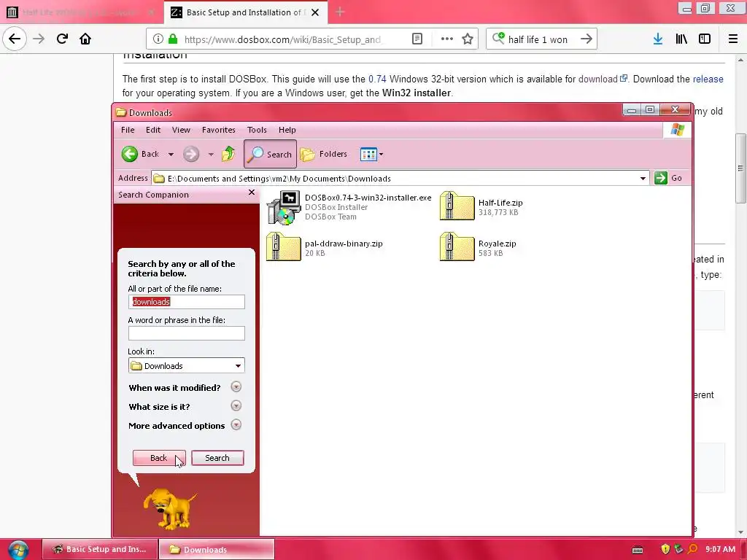The width and height of the screenshot is (747, 560).
Task: Switch to Basic Setup taskbar button
Action: [x=100, y=549]
